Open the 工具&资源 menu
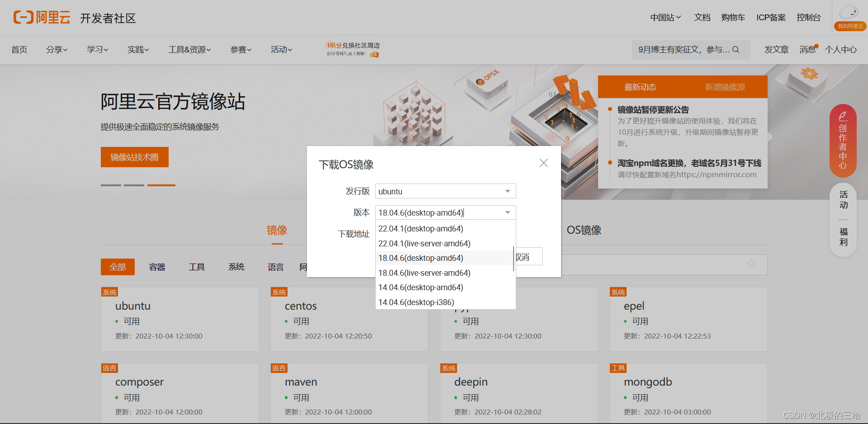 pyautogui.click(x=189, y=50)
